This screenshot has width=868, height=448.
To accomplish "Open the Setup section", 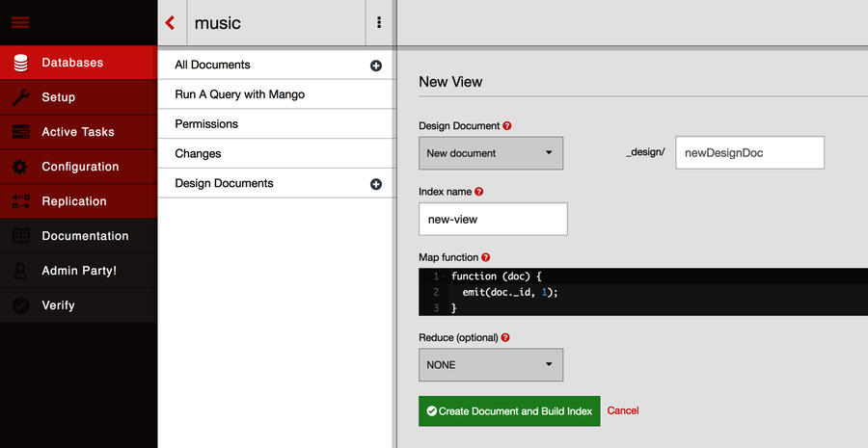I will (79, 97).
